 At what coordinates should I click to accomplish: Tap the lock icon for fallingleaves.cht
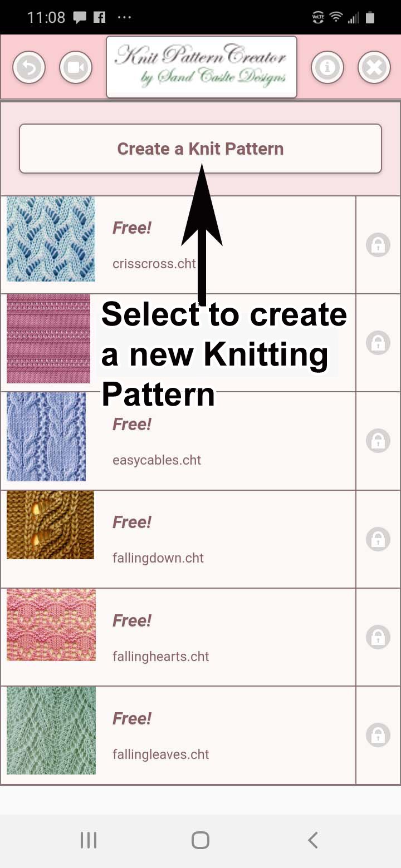click(378, 735)
